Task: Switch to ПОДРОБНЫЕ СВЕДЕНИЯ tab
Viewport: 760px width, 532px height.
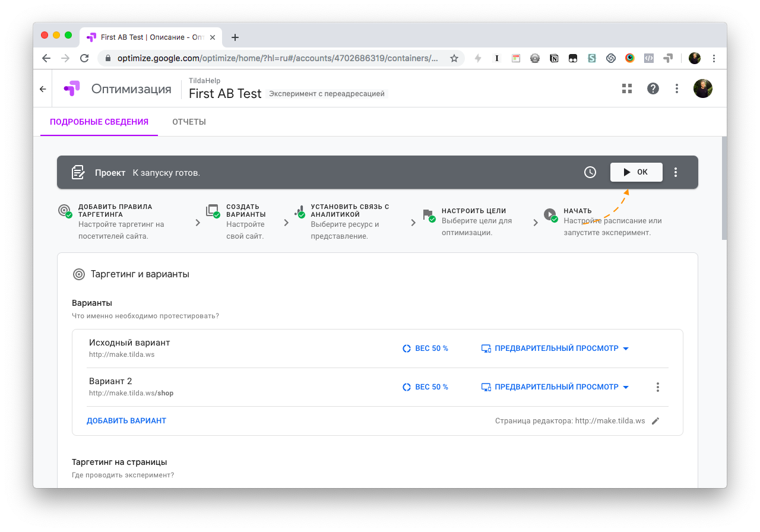Action: tap(99, 122)
